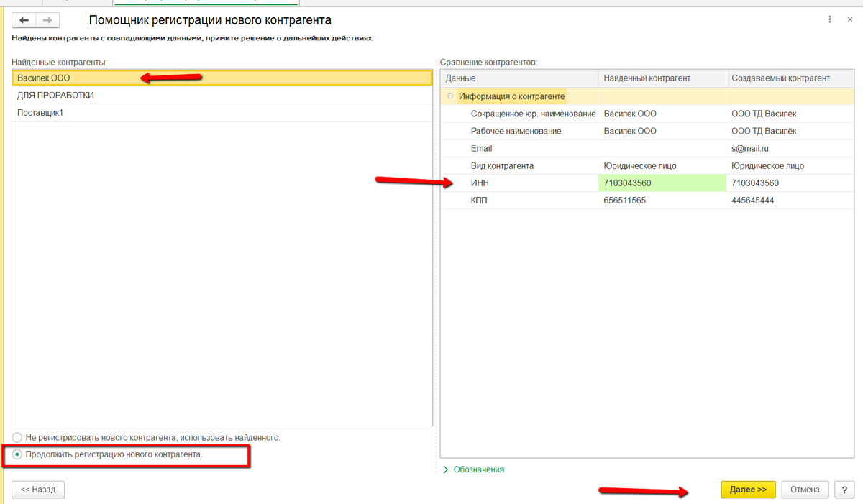Select 'Поставщик1' in found counterparties
Screen dimensions: 863x504
coord(222,113)
